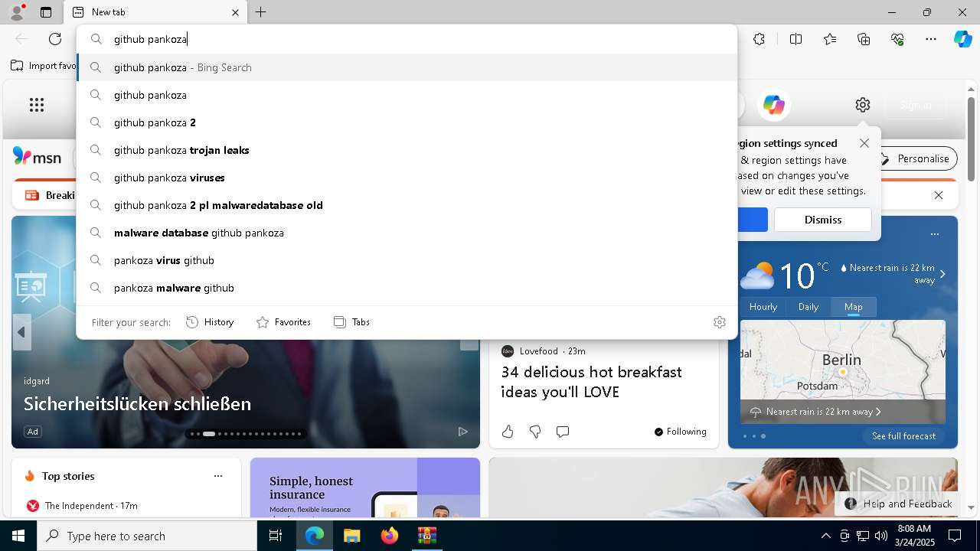Select 'github pankoza trojan leaks' suggestion
The width and height of the screenshot is (980, 551).
click(407, 150)
